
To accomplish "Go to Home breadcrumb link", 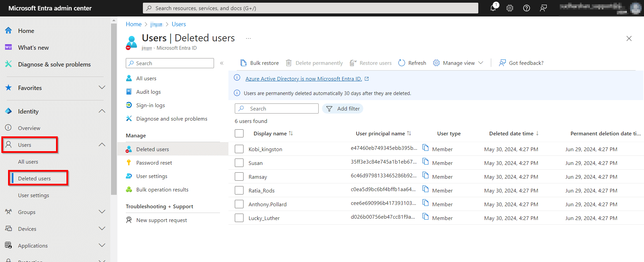I will click(x=133, y=24).
